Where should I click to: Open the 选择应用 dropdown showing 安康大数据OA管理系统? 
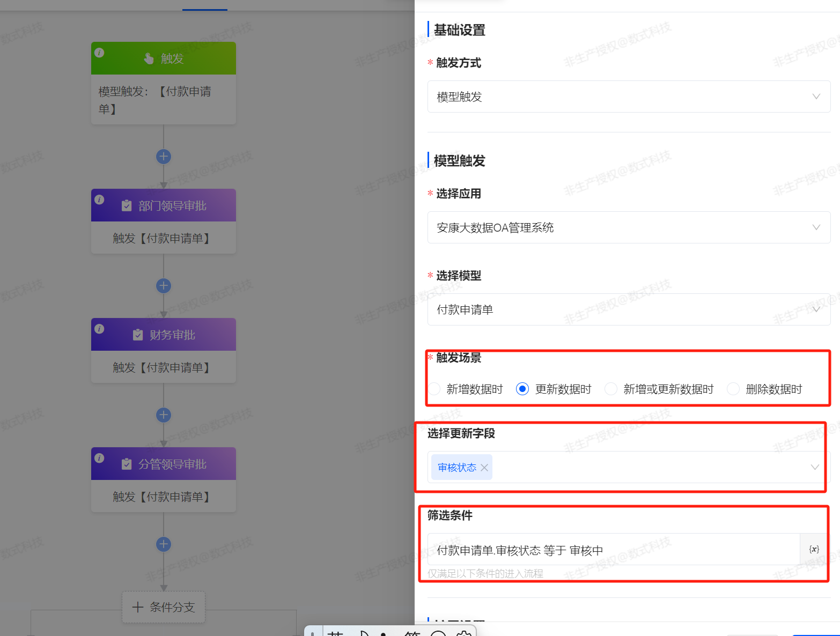[x=629, y=227]
